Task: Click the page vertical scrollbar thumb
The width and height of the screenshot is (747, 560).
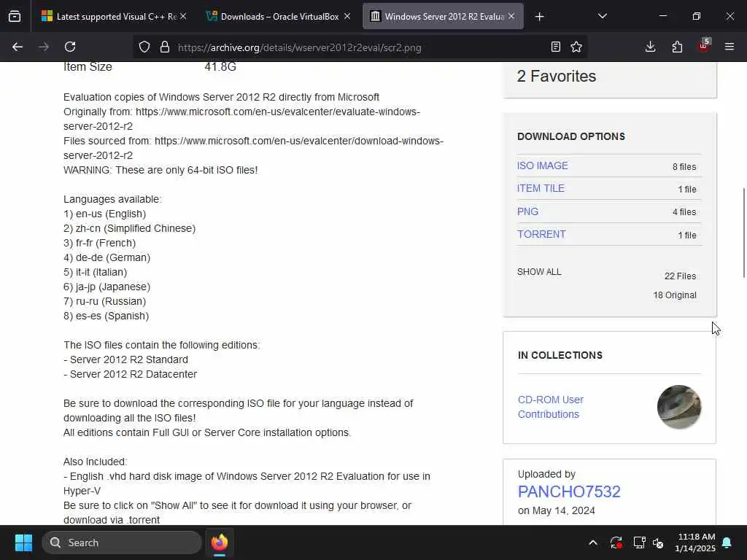Action: click(743, 233)
